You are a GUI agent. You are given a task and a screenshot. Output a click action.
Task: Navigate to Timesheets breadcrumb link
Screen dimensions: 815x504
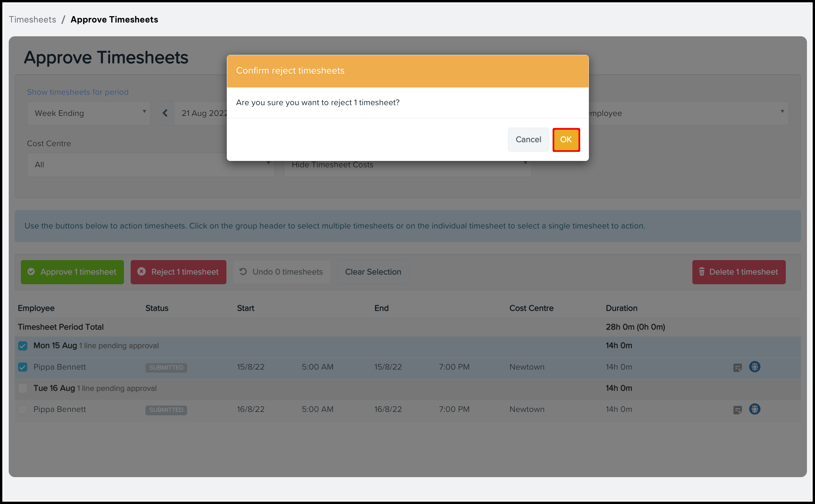[33, 19]
